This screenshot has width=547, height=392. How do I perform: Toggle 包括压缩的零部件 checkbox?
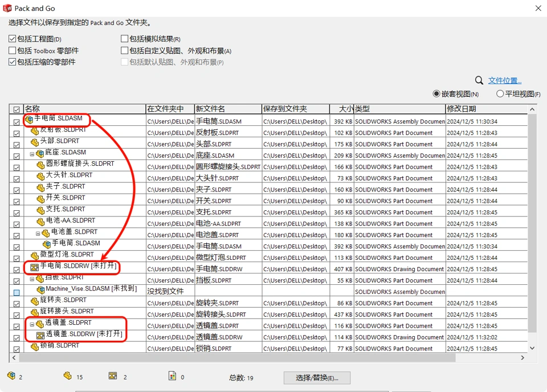12,62
